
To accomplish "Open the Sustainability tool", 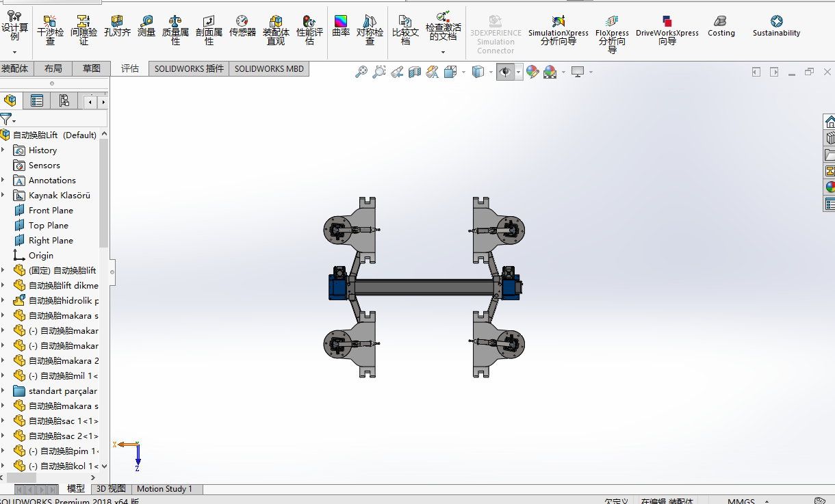I will pyautogui.click(x=776, y=26).
